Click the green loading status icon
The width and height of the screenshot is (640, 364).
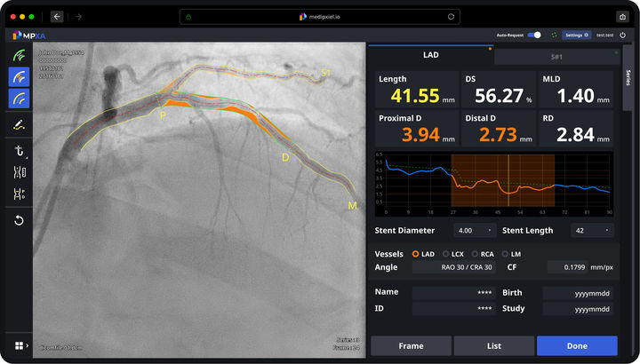(x=554, y=35)
